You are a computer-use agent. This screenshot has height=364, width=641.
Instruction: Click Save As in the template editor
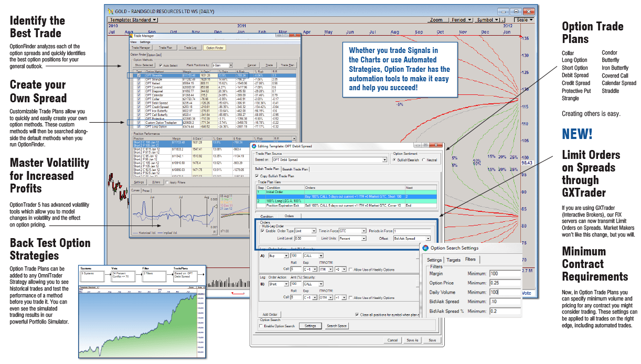point(412,340)
